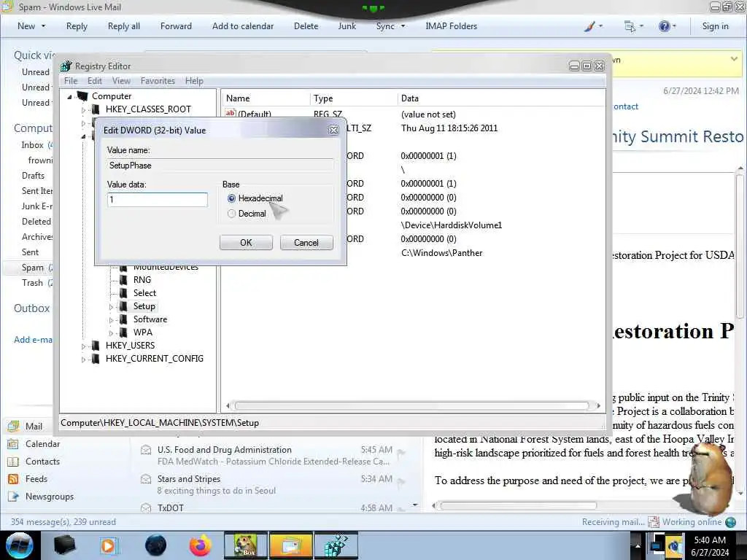Open the menus layout icon
747x560 pixels.
(x=630, y=26)
